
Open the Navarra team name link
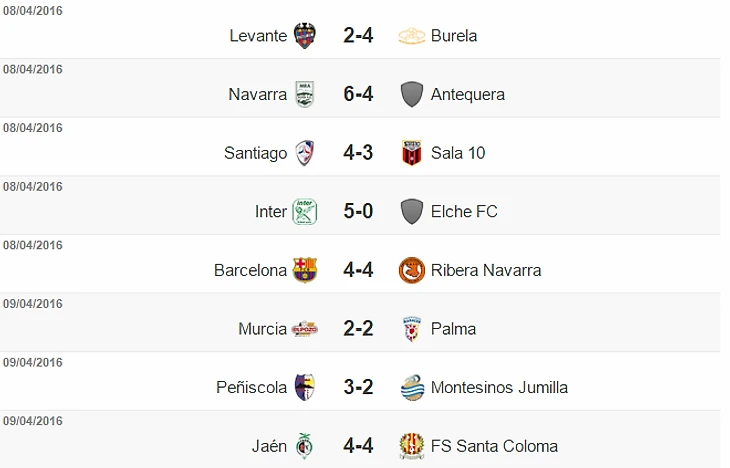(x=257, y=95)
